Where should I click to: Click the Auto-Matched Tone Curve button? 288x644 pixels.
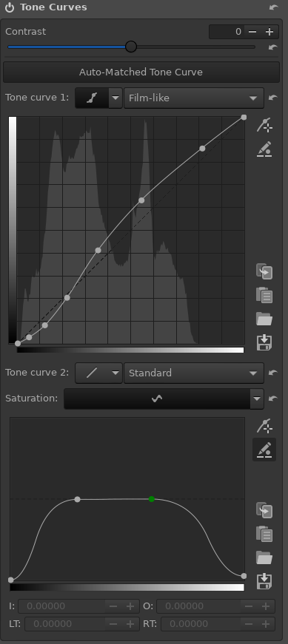pos(141,72)
